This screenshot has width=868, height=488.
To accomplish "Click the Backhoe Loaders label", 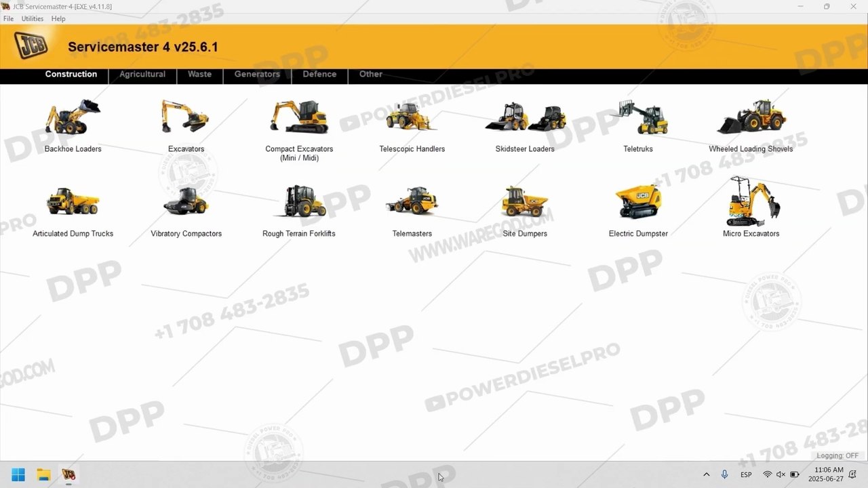I will click(73, 149).
